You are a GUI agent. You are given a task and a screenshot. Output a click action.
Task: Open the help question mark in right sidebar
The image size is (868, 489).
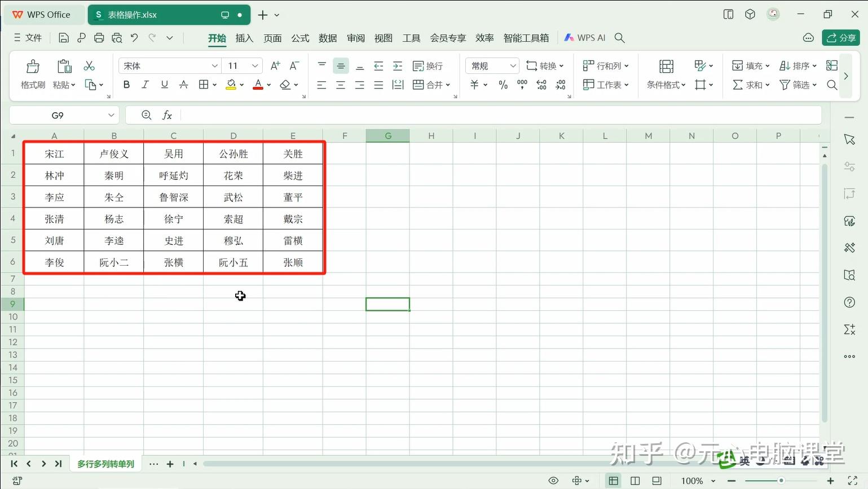point(849,302)
